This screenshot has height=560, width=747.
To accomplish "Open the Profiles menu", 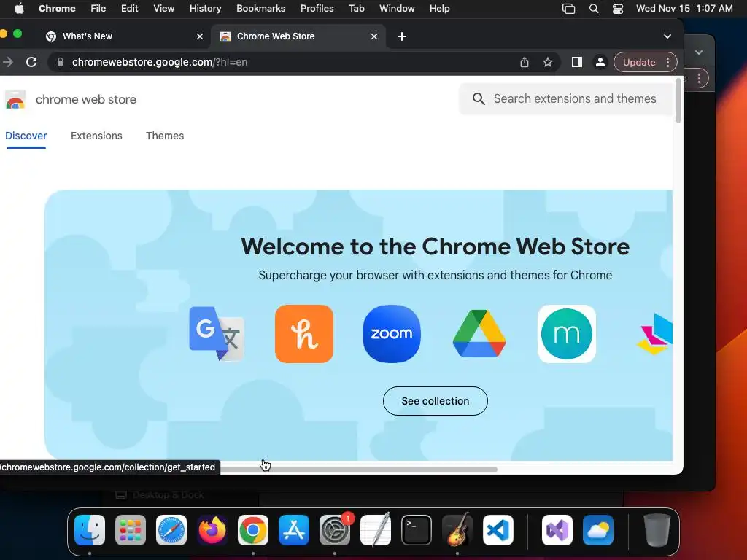I will 317,9.
